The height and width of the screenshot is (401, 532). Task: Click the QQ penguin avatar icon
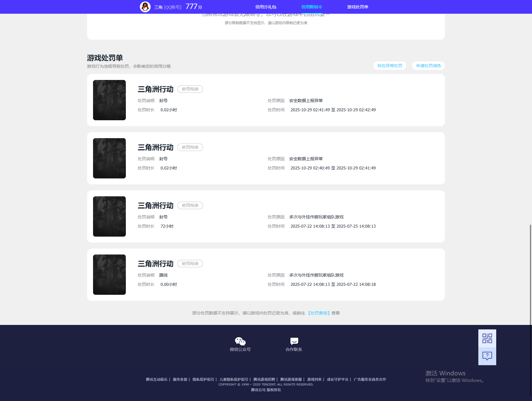[x=145, y=7]
